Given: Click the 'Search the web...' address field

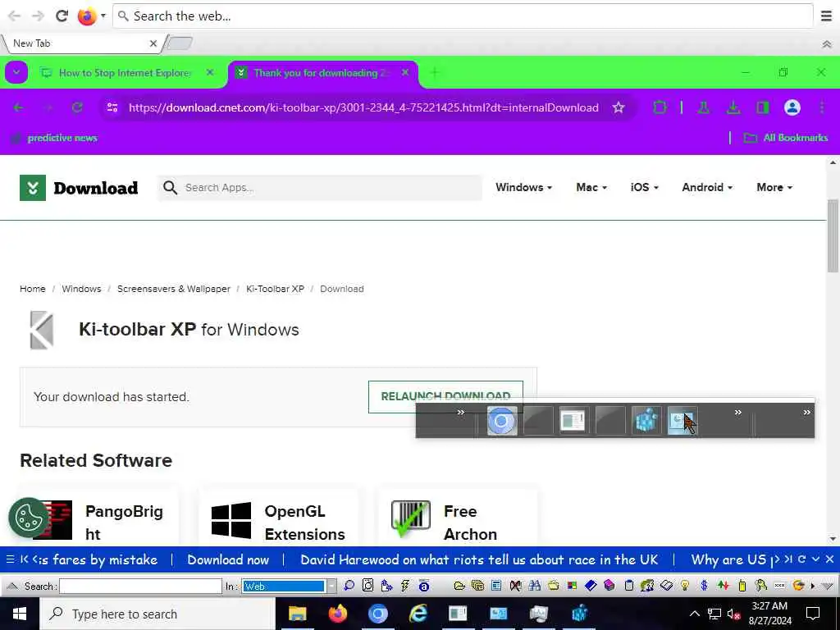Looking at the screenshot, I should [x=463, y=16].
